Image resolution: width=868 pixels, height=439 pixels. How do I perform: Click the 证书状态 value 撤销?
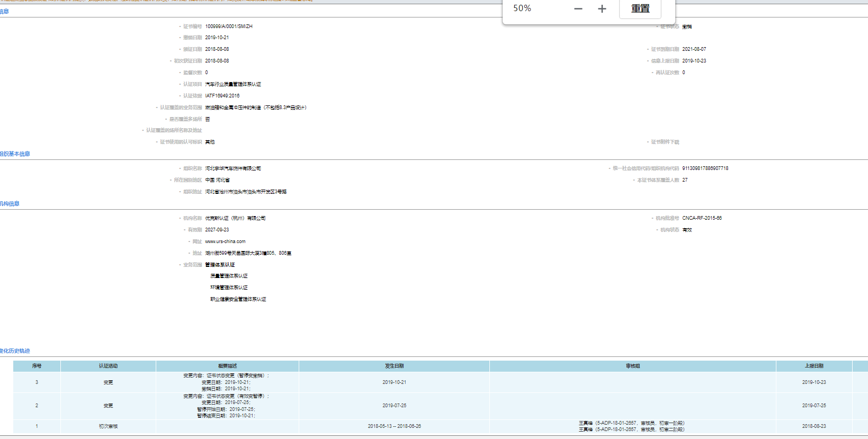(687, 26)
